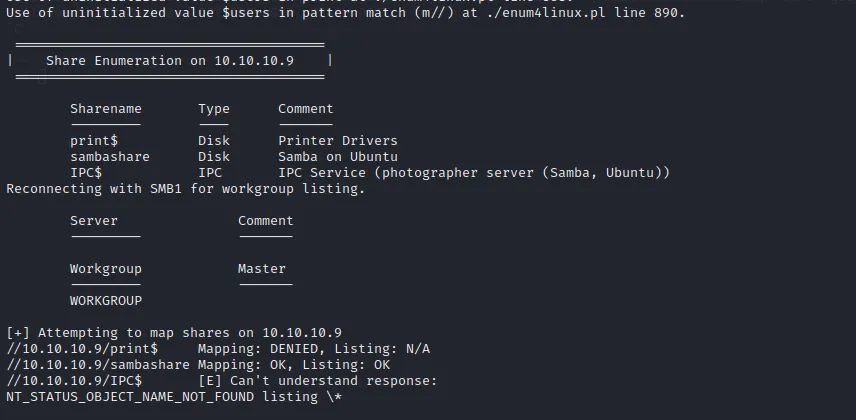
Task: Click the Printer Drivers comment text
Action: click(337, 141)
